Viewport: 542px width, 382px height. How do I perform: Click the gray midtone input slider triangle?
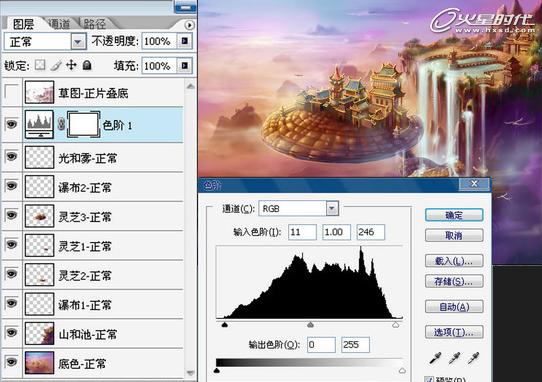310,325
